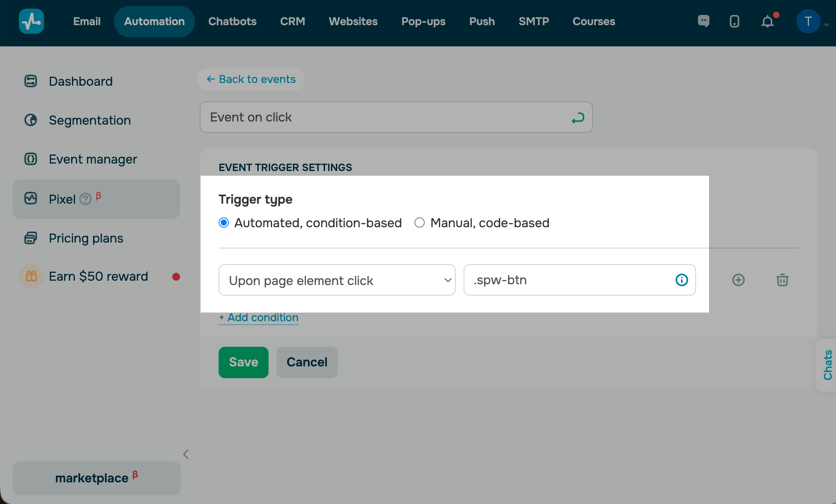Open the Event manager sidebar item
Viewport: 836px width, 504px height.
[93, 159]
